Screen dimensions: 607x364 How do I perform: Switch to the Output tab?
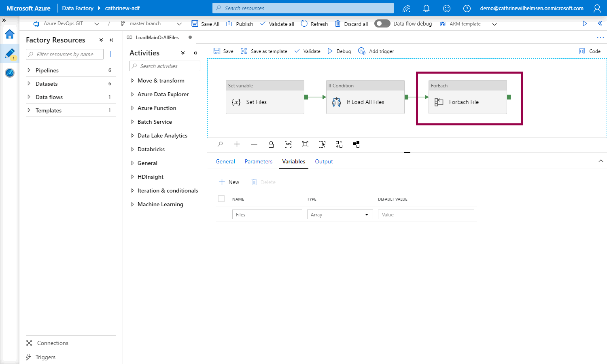(x=324, y=161)
